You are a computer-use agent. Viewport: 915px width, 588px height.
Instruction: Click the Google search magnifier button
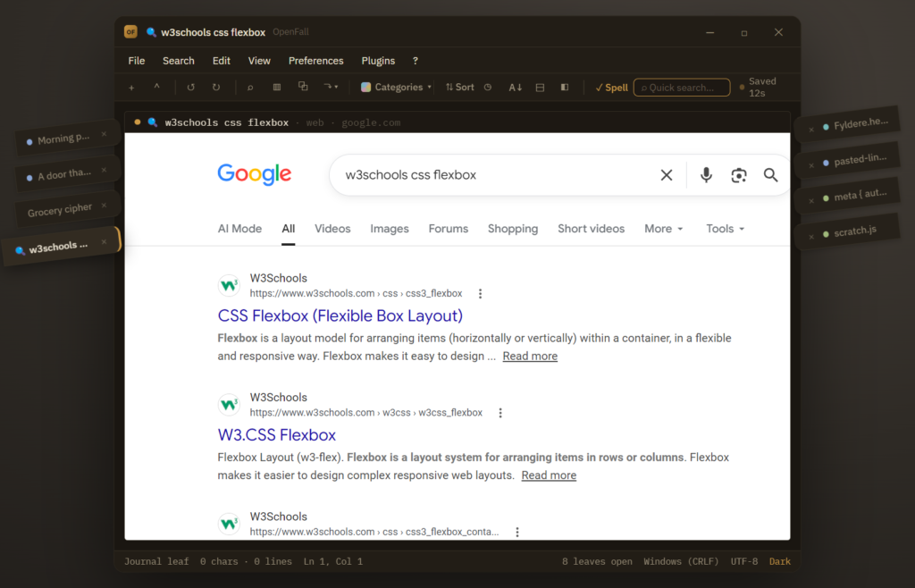point(771,175)
